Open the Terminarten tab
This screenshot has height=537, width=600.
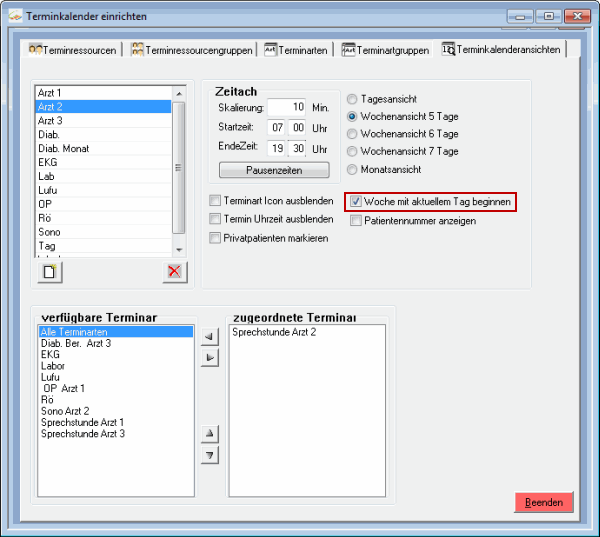click(x=295, y=49)
